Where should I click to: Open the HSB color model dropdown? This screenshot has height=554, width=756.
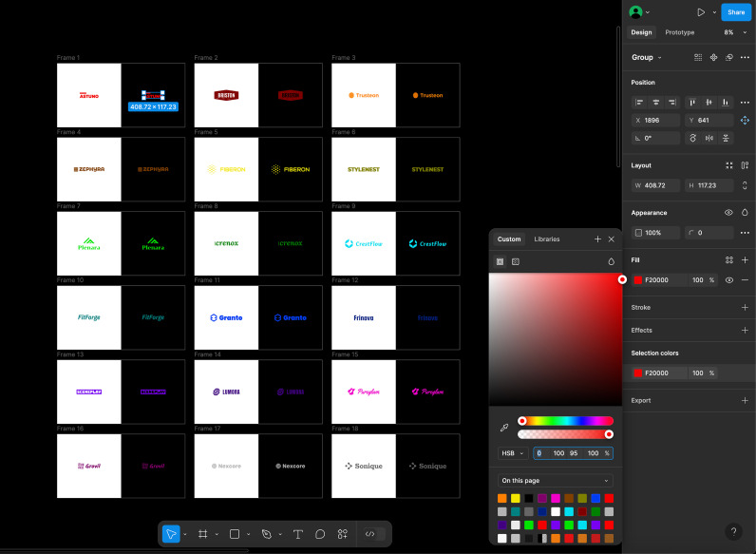coord(513,453)
